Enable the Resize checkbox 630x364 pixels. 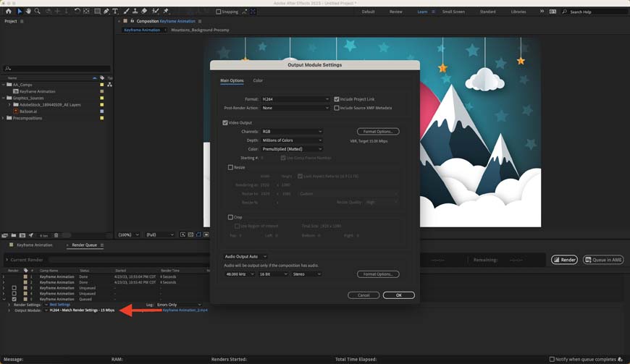coord(231,167)
